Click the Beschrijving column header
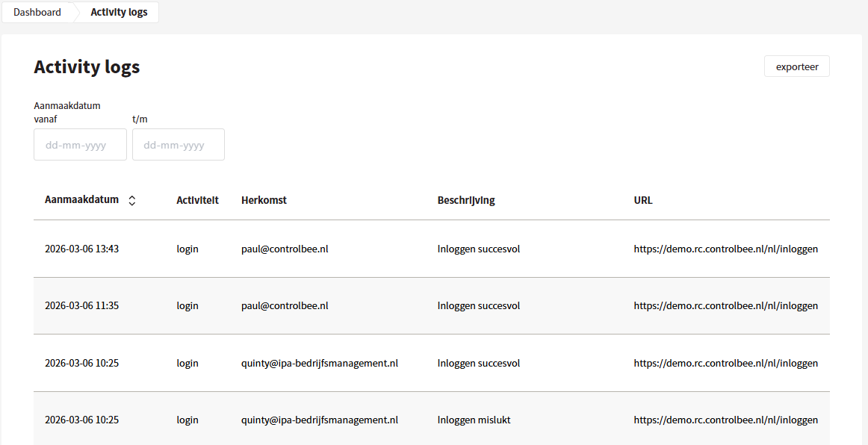This screenshot has width=868, height=445. (466, 200)
